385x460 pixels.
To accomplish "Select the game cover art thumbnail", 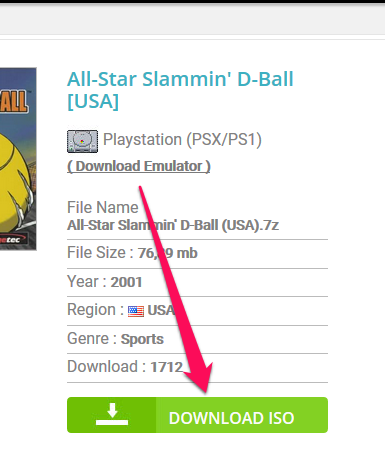I will [18, 159].
